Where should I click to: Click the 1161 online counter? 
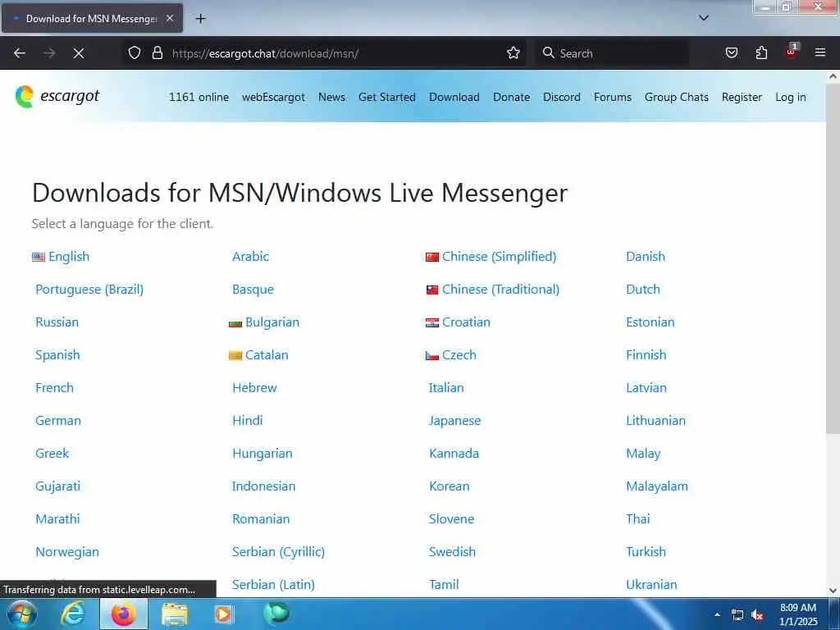199,97
